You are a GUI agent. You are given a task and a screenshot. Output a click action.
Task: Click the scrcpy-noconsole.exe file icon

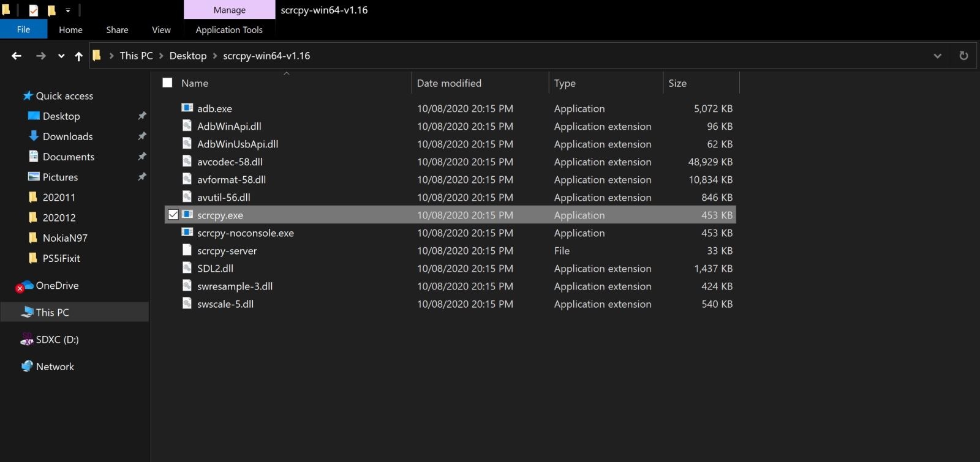(x=187, y=233)
